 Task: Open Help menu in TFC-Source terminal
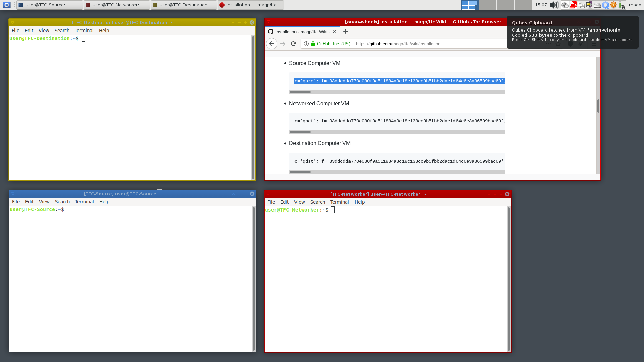[x=104, y=202]
